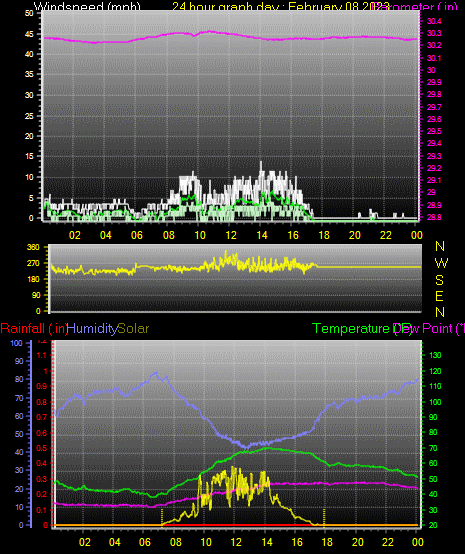The height and width of the screenshot is (554, 465).
Task: Click the humidity peak near 07:00
Action: pyautogui.click(x=155, y=372)
